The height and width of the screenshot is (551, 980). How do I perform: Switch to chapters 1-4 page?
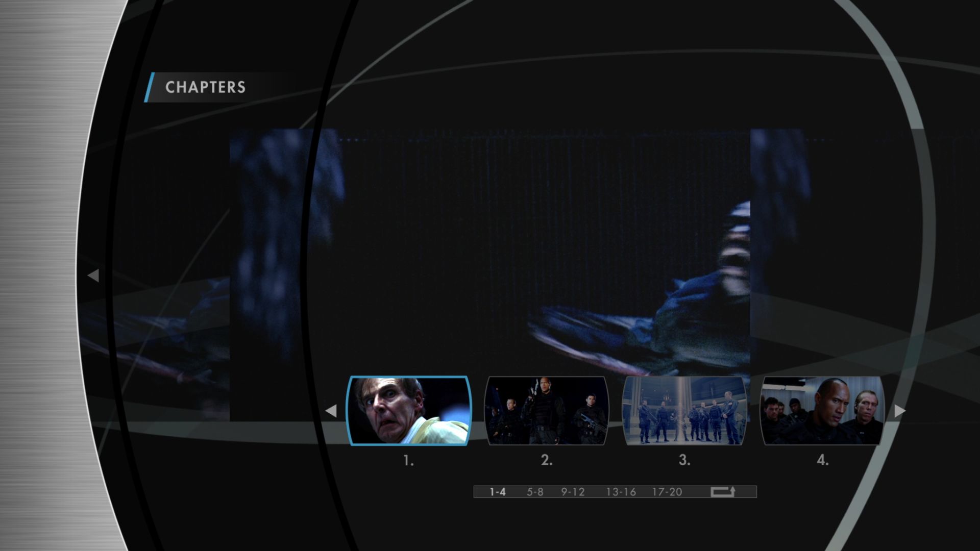pos(498,492)
